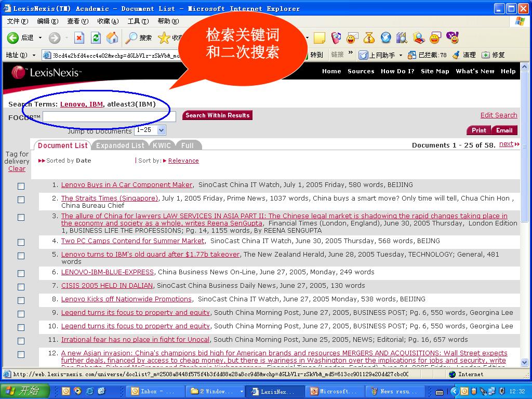Click the page scrollbar down arrow
Screen dimensions: 532x399
point(525,362)
